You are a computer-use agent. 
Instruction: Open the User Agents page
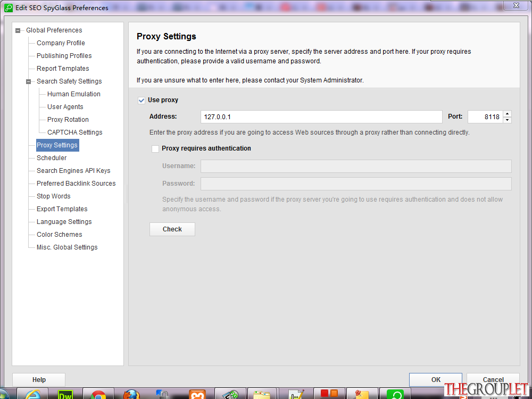[65, 107]
